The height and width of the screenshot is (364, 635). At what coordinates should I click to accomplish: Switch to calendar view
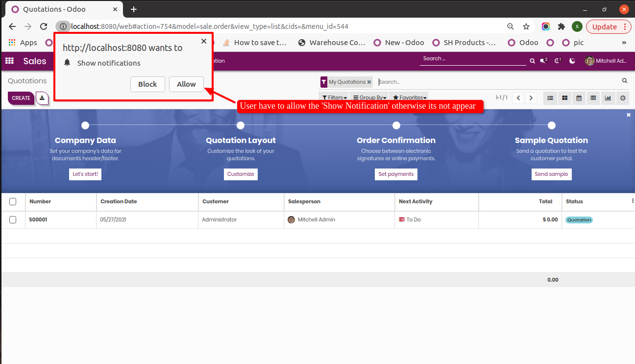click(x=579, y=98)
